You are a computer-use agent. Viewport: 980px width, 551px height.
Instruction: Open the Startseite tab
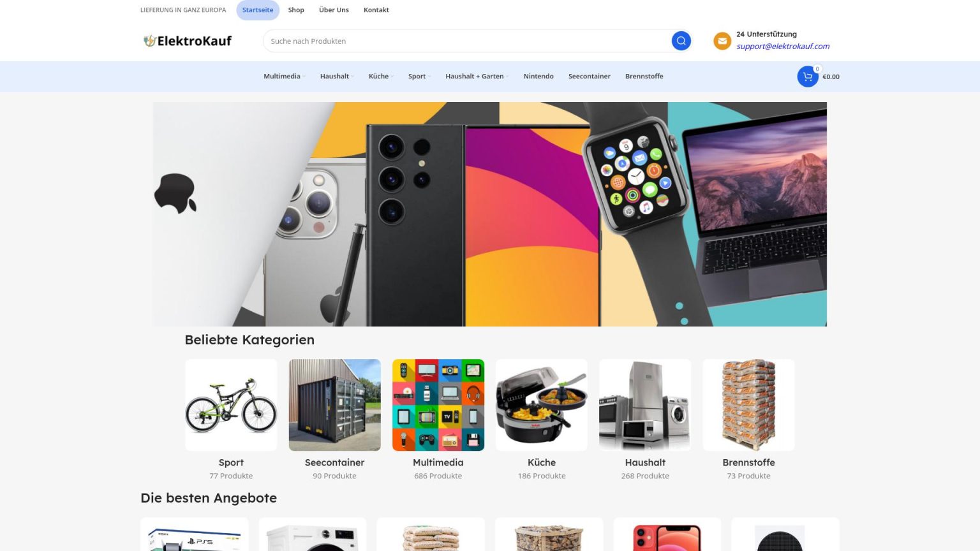(x=258, y=10)
